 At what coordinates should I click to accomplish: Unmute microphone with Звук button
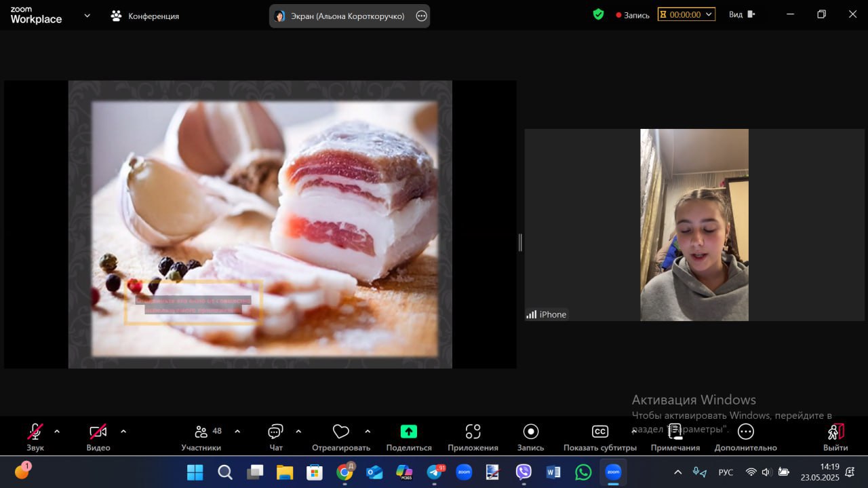click(x=35, y=437)
